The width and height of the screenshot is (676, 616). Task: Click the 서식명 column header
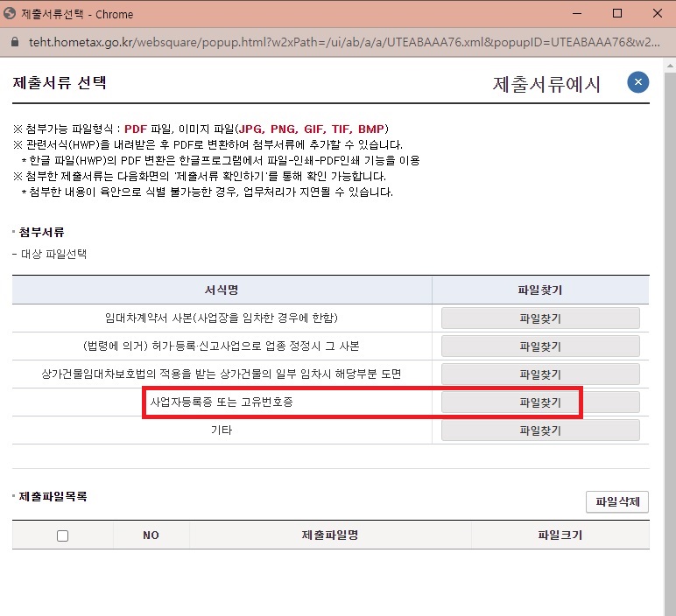pos(222,290)
